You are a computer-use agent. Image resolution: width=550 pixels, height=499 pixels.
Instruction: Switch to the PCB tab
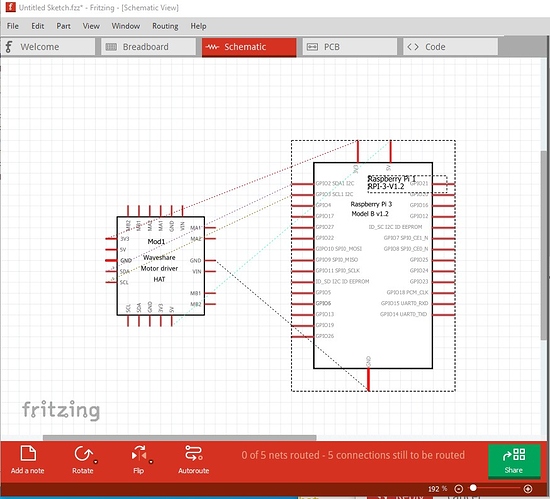tap(350, 47)
